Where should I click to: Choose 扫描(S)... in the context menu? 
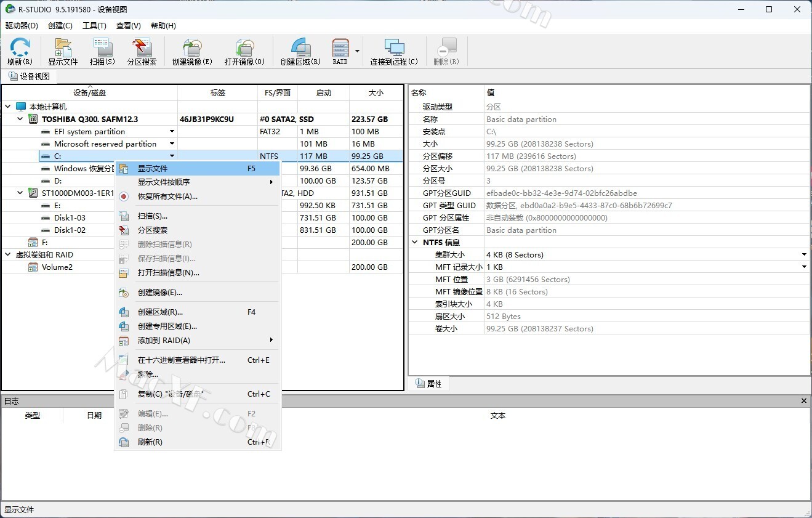coord(198,216)
